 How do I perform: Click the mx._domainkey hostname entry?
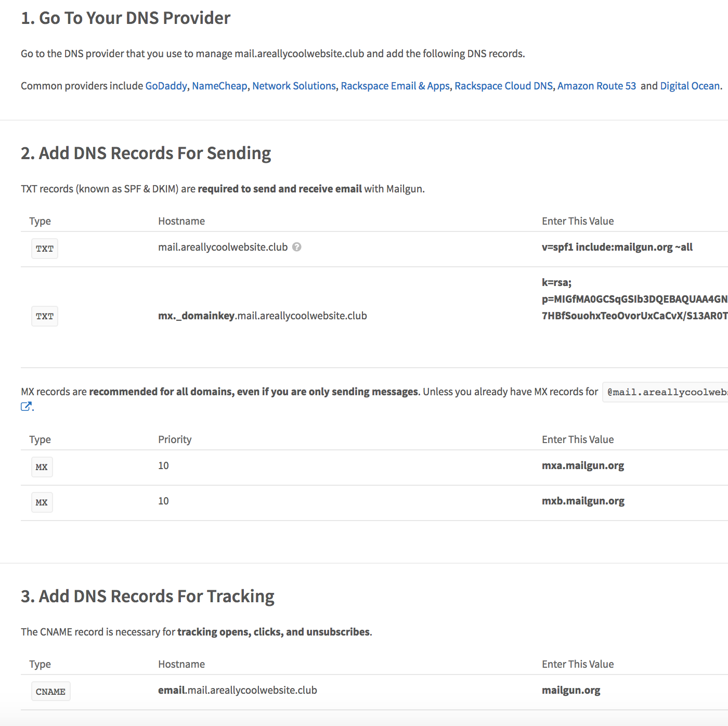tap(262, 316)
